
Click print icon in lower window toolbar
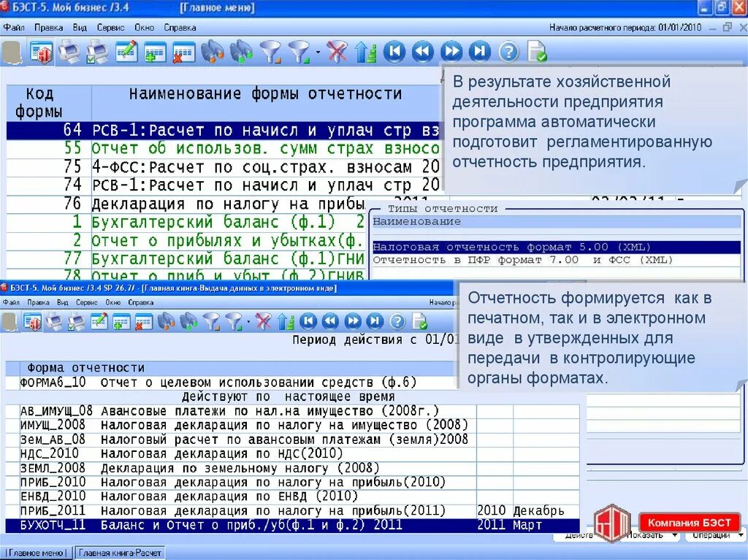click(x=54, y=322)
